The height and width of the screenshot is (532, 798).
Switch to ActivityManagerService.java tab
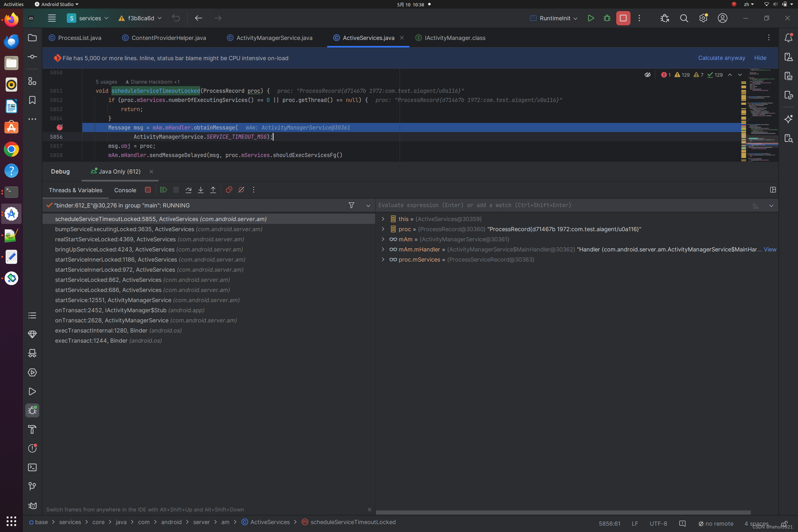point(270,38)
